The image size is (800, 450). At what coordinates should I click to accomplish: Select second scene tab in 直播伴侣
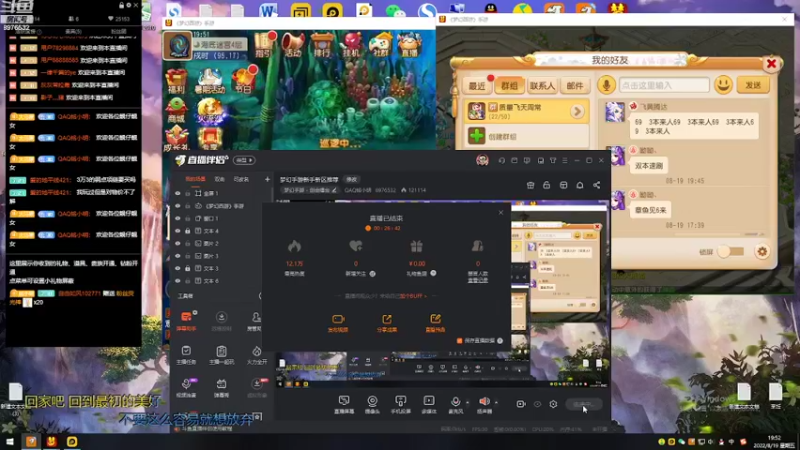(219, 179)
